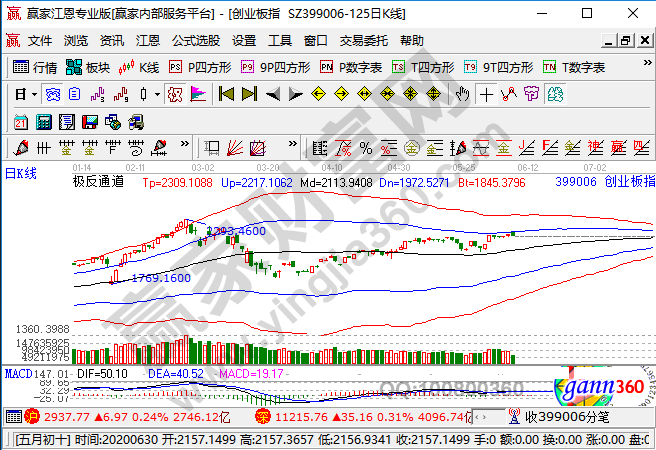Click the yellow diamond horizontal-compress icon
This screenshot has width=656, height=450.
[x=387, y=95]
